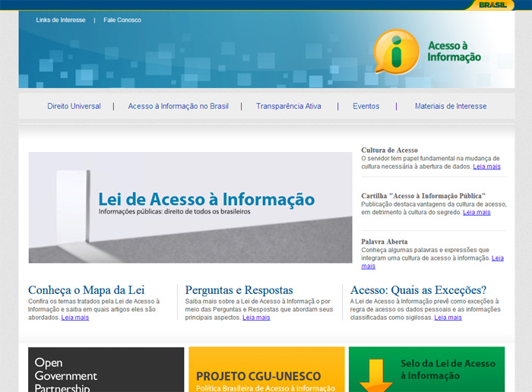Screen dimensions: 532x392
Task: Open the Conheça o Mapa da Lei heading
Action: 86,290
